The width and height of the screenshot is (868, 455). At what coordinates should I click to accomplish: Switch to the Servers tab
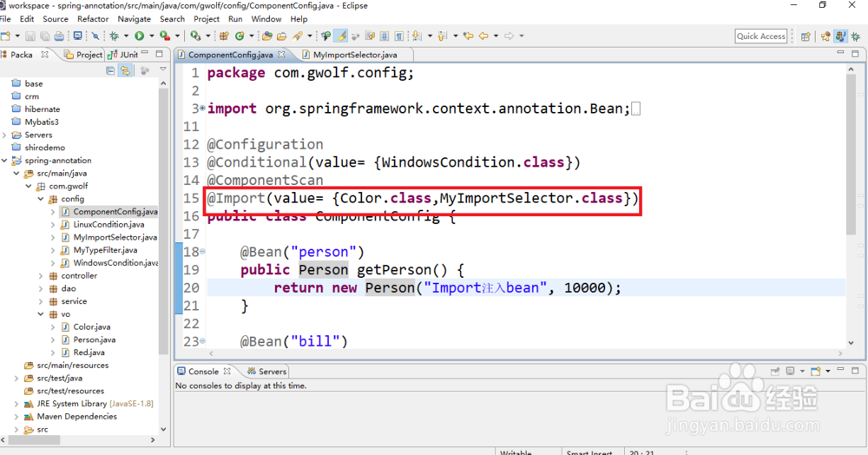point(266,372)
